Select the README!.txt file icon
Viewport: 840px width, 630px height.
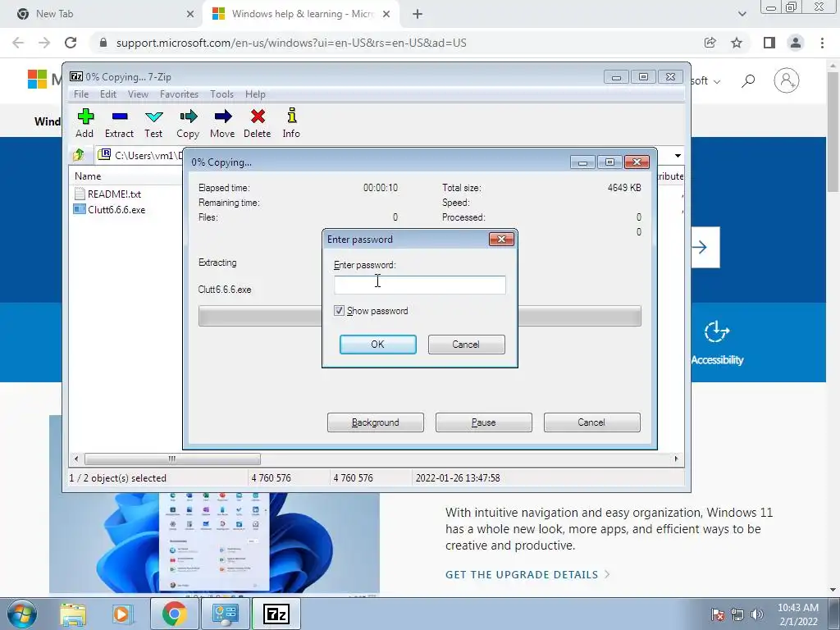pyautogui.click(x=80, y=194)
